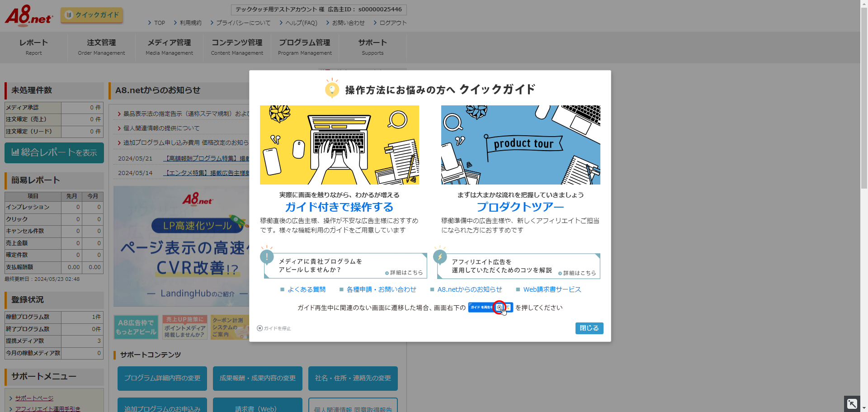Image resolution: width=868 pixels, height=412 pixels.
Task: Click the 社名・住所・連絡先の変更 support button
Action: (x=353, y=379)
